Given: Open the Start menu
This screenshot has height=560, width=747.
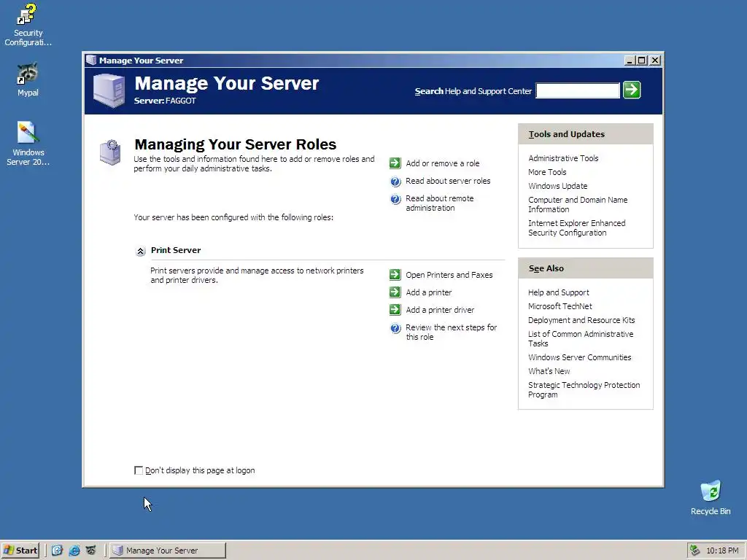Looking at the screenshot, I should tap(20, 551).
